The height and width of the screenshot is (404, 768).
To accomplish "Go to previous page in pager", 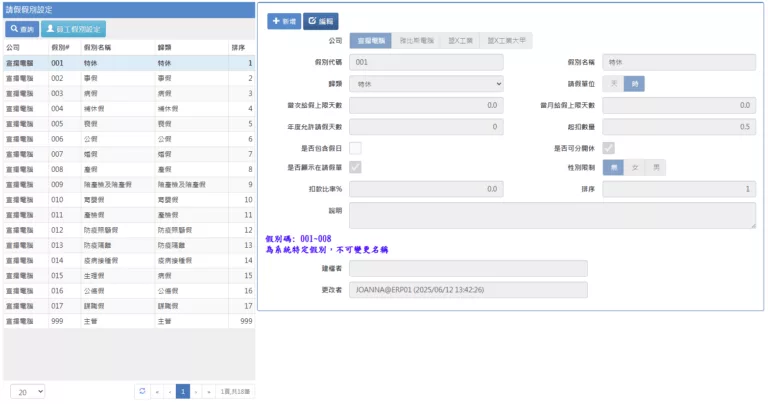I will click(x=169, y=391).
